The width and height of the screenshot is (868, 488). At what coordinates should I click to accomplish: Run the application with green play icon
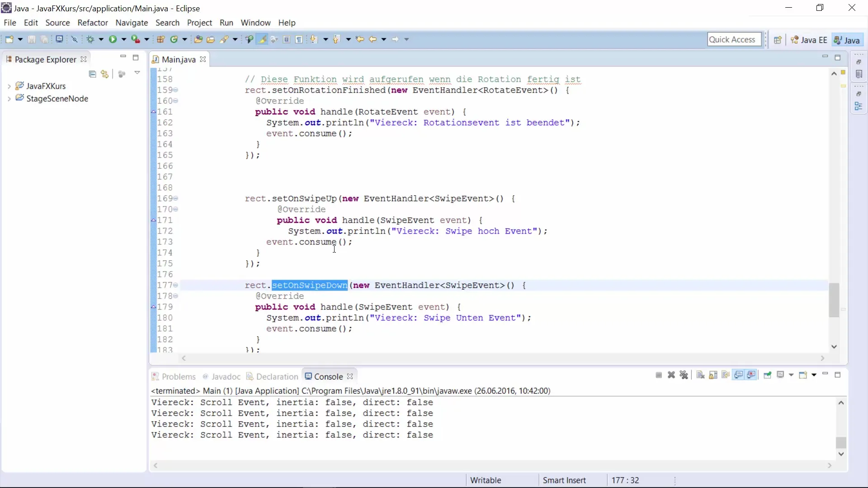(113, 39)
